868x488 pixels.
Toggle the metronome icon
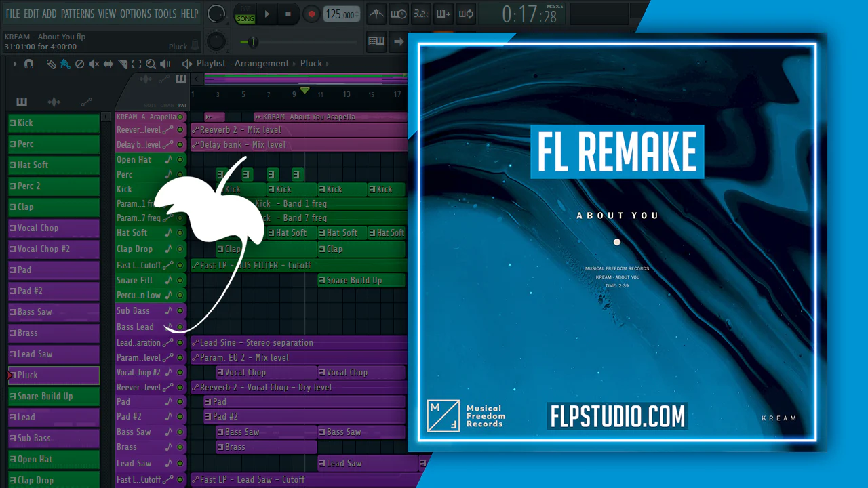378,14
